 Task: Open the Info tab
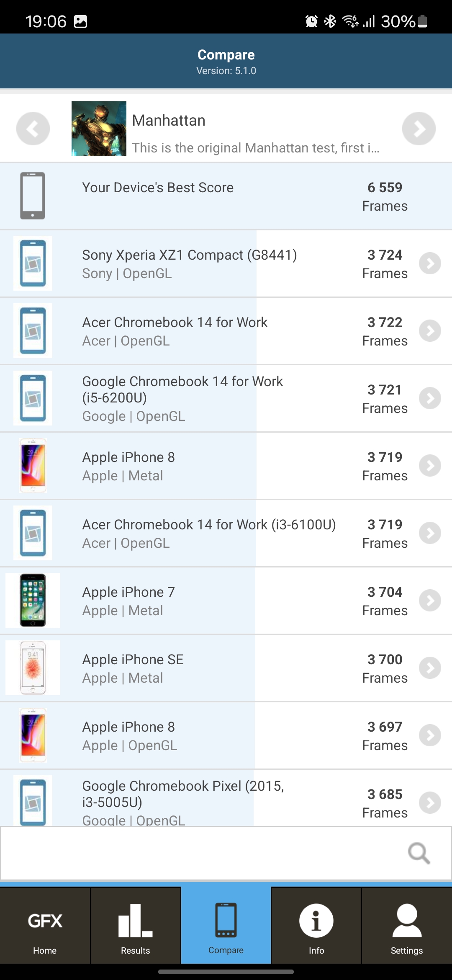[x=316, y=926]
